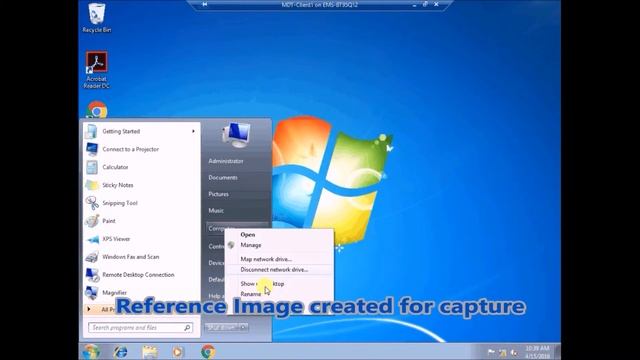Image resolution: width=640 pixels, height=360 pixels.
Task: Start Sticky Notes from the Start menu
Action: [141, 185]
